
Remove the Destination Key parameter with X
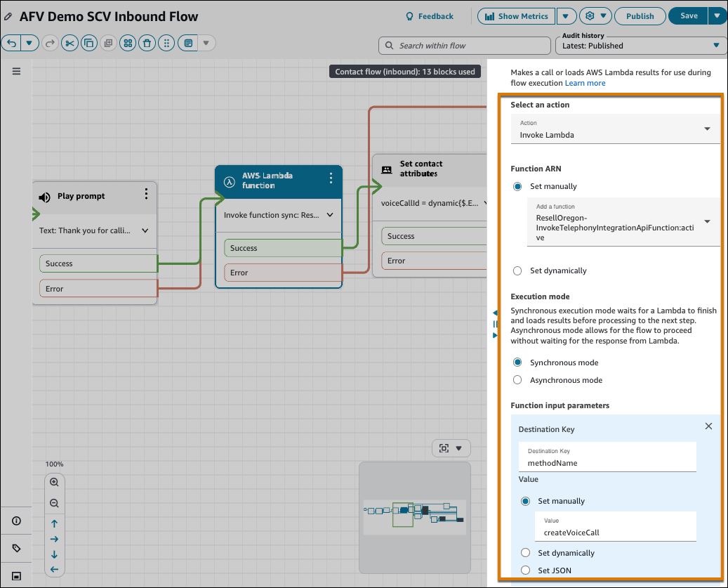708,426
